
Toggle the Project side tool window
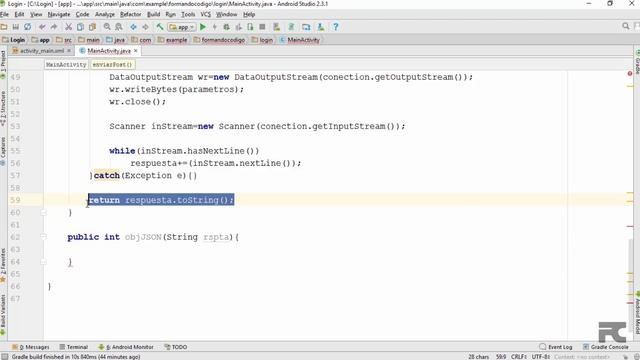pyautogui.click(x=3, y=63)
